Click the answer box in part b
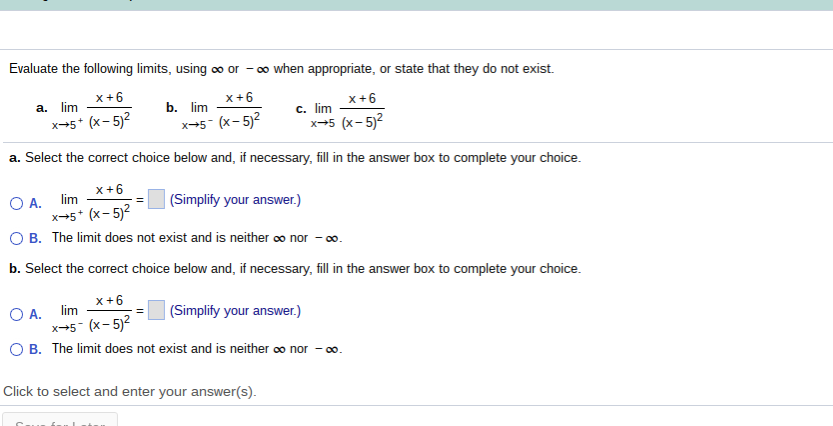 (x=156, y=310)
